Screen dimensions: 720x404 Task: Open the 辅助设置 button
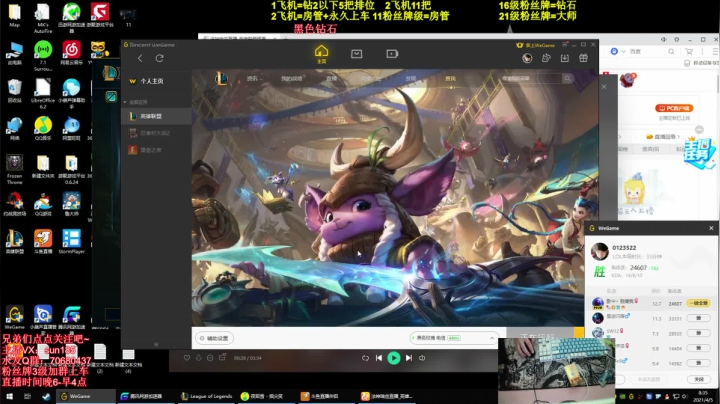215,338
